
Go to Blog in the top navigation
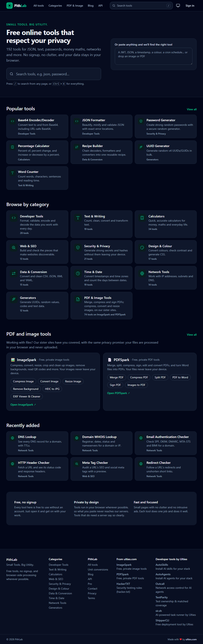91,6
